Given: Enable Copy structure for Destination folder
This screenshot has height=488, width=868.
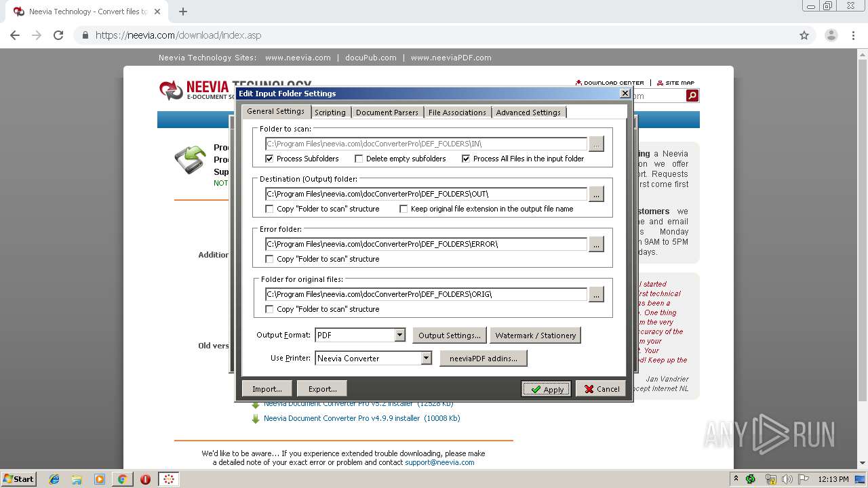Looking at the screenshot, I should pos(269,209).
